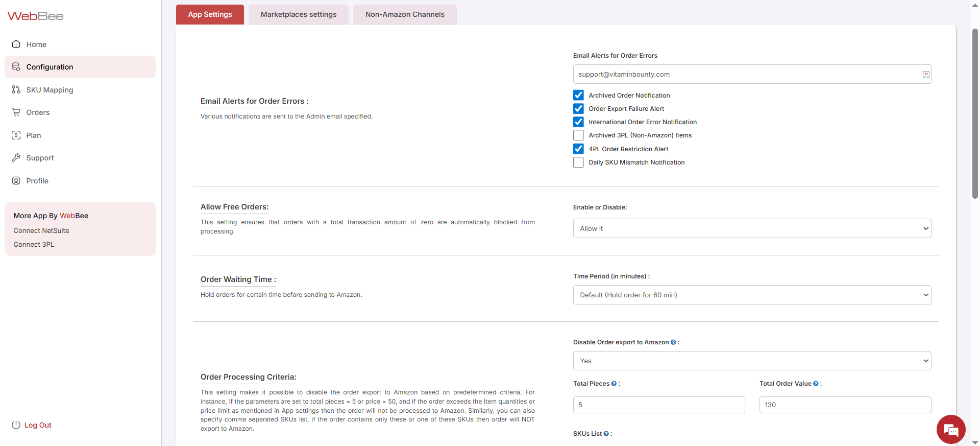Click the Total Pieces input field
This screenshot has width=980, height=446.
click(x=658, y=405)
